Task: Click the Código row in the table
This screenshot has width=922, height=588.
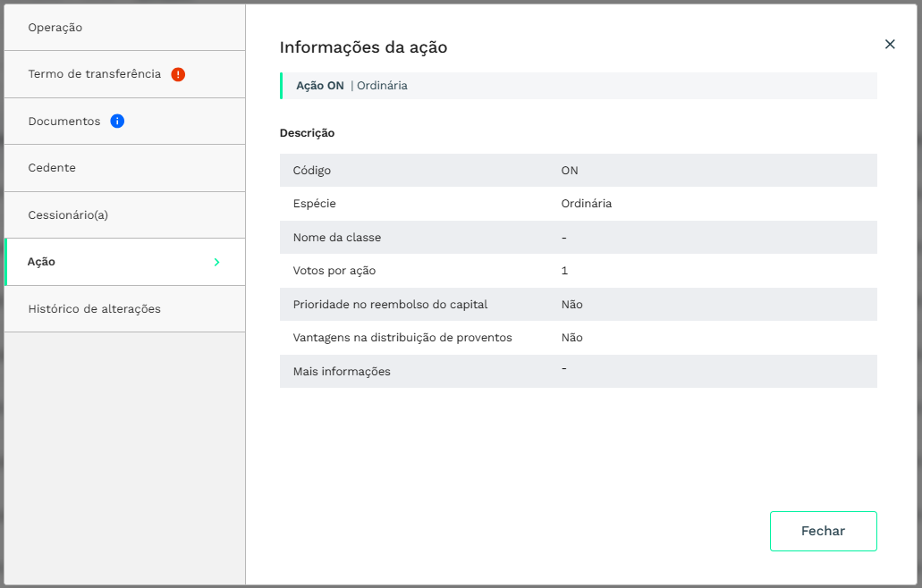Action: click(x=578, y=170)
